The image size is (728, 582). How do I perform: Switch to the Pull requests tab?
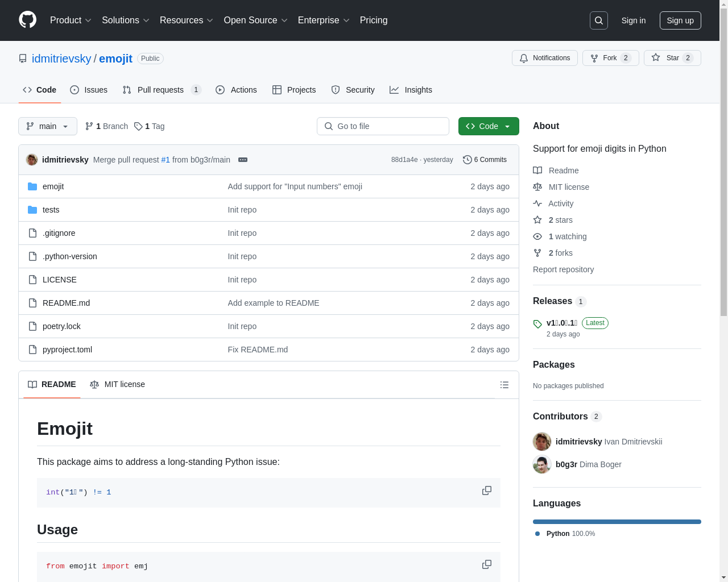coord(162,90)
